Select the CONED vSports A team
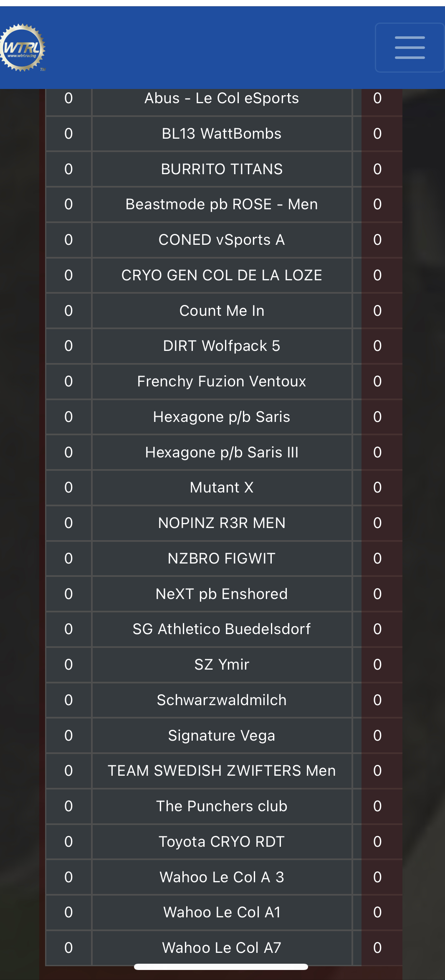The height and width of the screenshot is (980, 445). coord(224,240)
